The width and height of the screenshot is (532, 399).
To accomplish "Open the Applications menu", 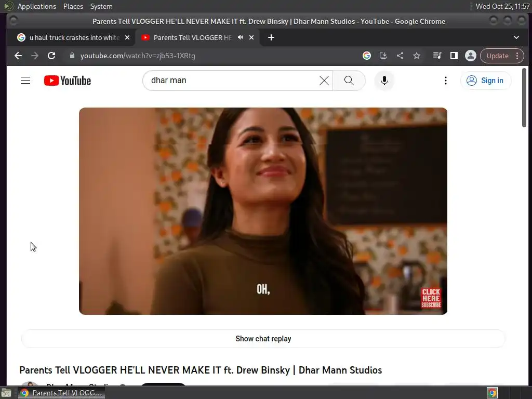I will (x=37, y=6).
